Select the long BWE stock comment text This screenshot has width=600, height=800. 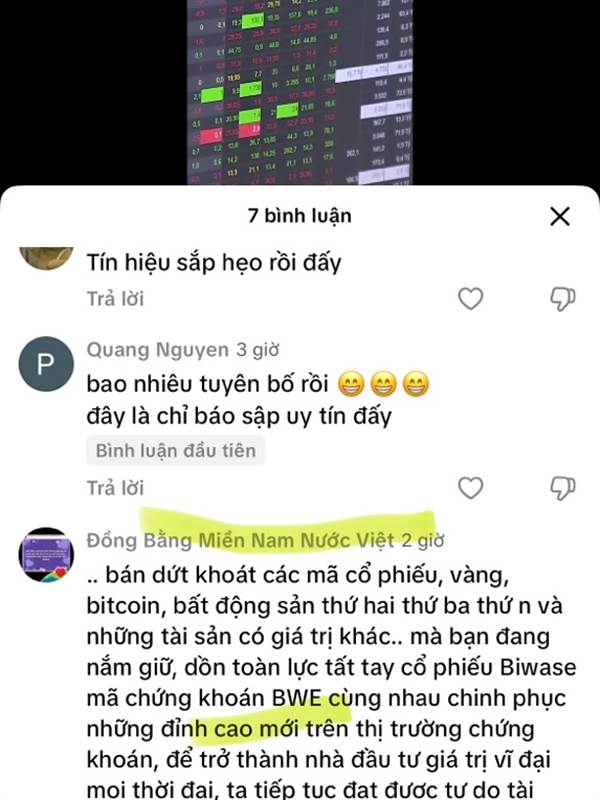[x=331, y=682]
